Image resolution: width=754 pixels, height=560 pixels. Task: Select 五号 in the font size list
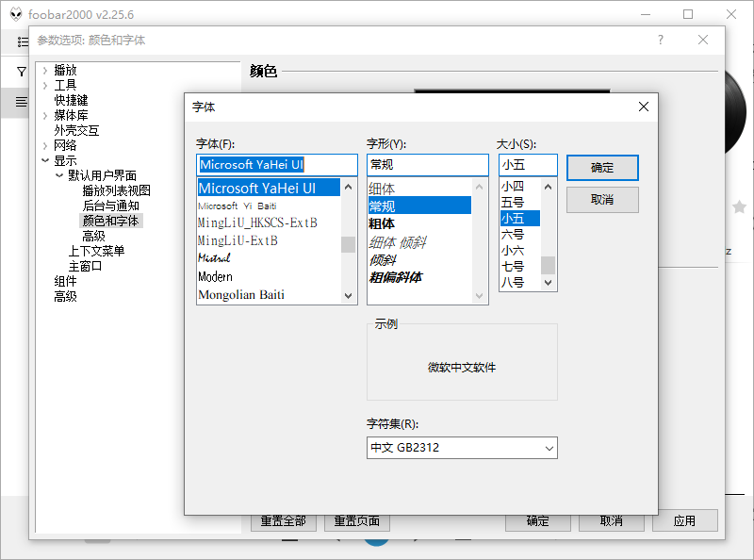(511, 201)
